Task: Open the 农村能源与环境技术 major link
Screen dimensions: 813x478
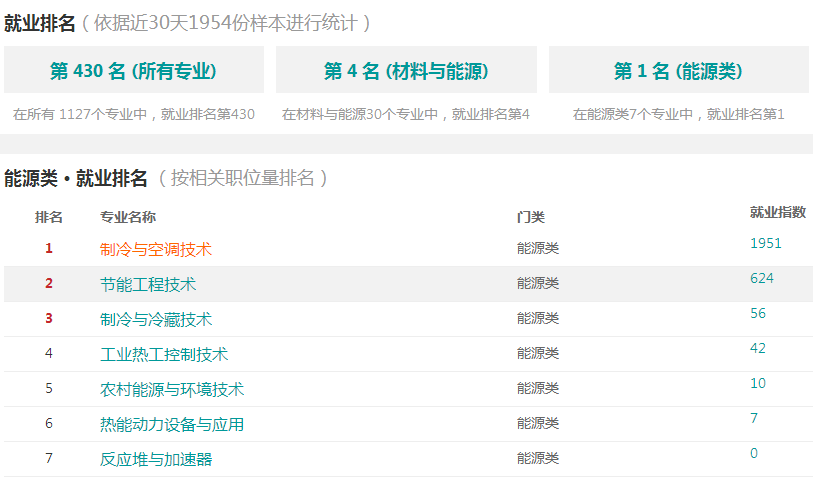Action: [172, 389]
